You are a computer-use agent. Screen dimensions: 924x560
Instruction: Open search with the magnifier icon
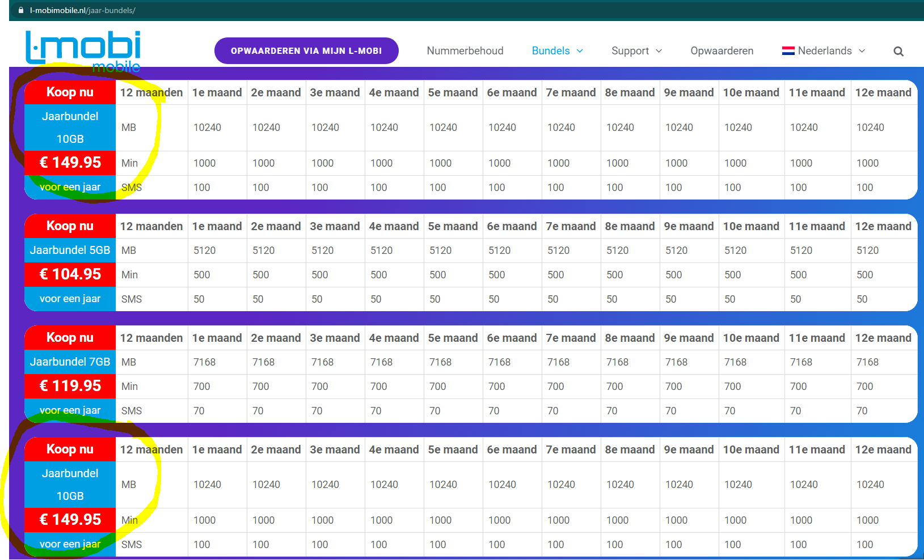pos(898,51)
